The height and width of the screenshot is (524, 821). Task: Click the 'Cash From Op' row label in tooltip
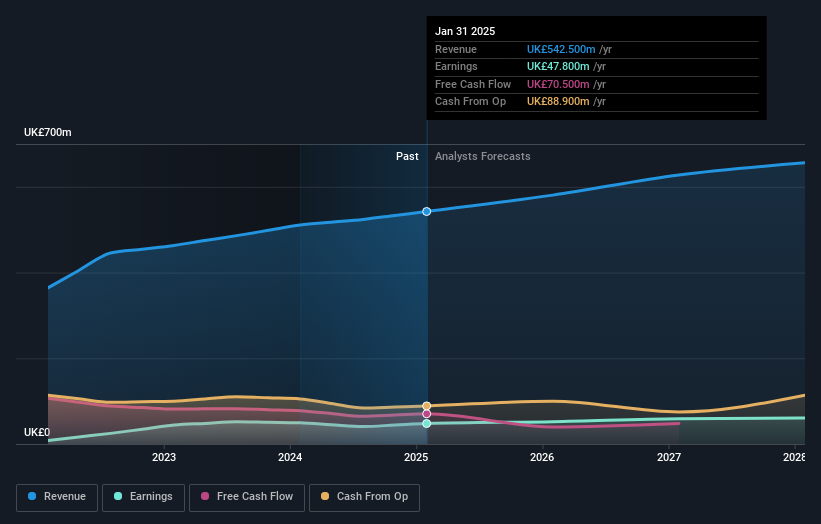point(470,102)
